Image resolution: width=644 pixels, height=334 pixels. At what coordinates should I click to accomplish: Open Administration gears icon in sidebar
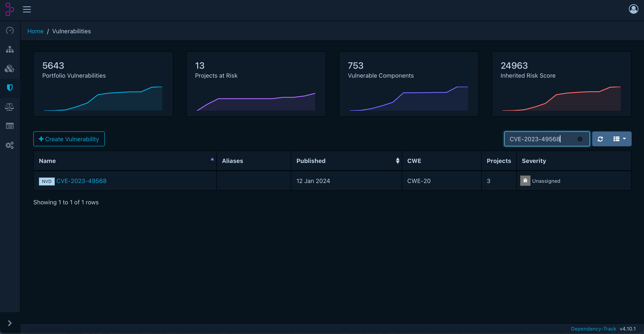[x=10, y=145]
